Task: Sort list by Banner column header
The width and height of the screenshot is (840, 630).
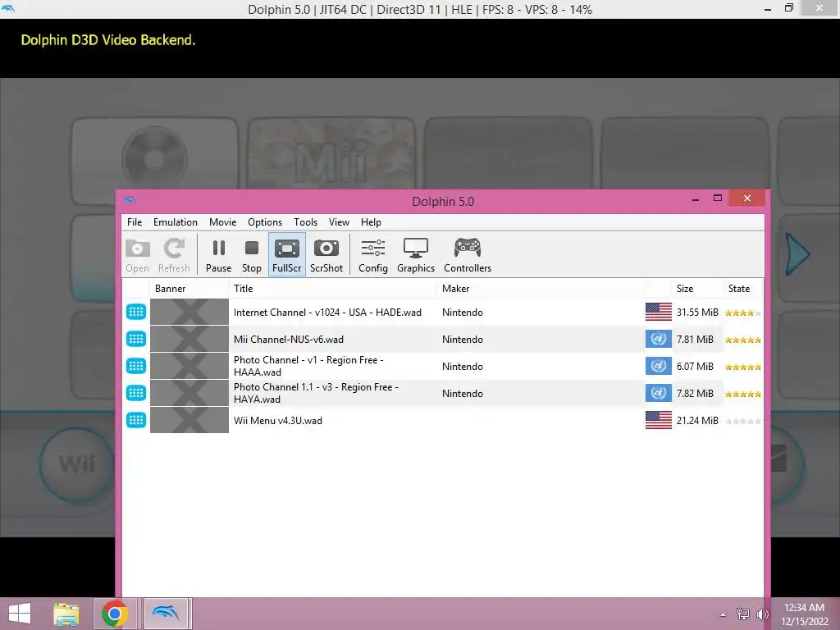Action: point(189,288)
